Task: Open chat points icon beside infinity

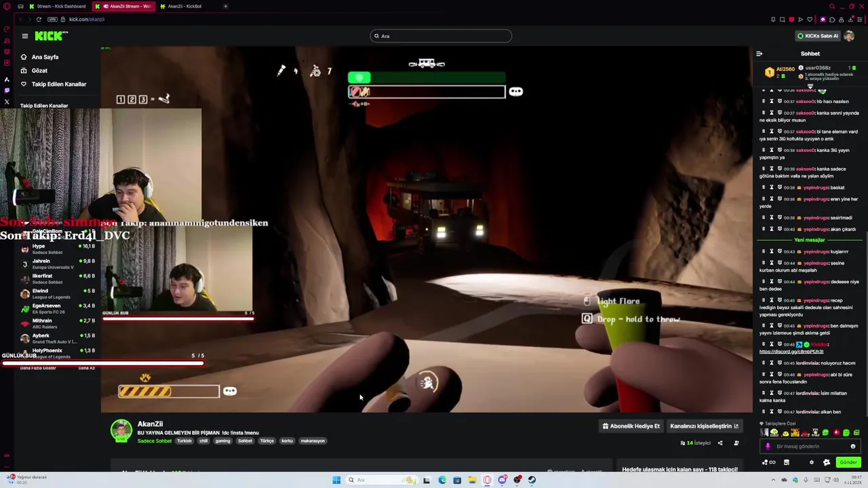Action: coord(765,462)
